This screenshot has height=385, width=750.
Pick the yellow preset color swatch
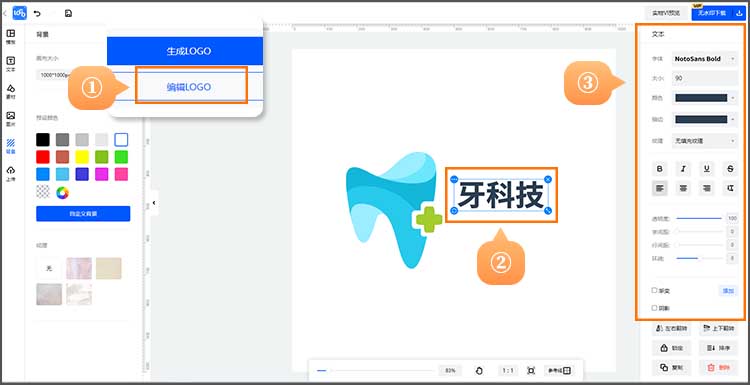click(x=82, y=157)
